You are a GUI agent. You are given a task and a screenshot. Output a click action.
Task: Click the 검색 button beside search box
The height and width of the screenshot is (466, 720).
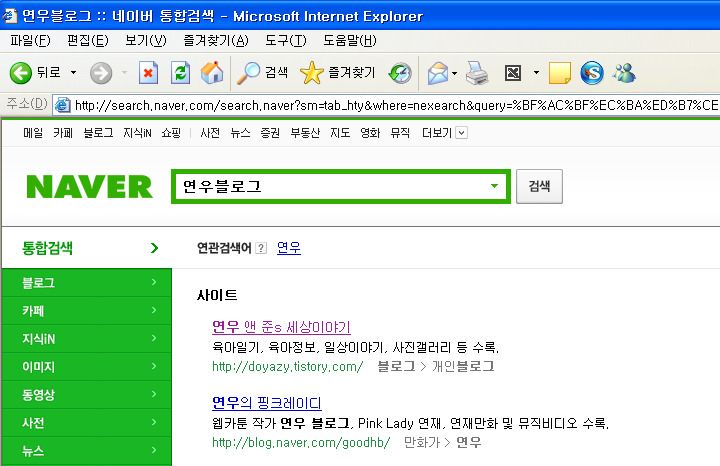539,186
